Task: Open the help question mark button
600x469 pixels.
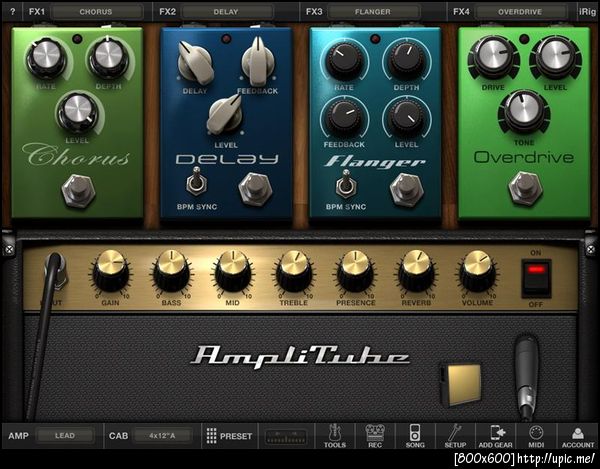Action: (12, 12)
